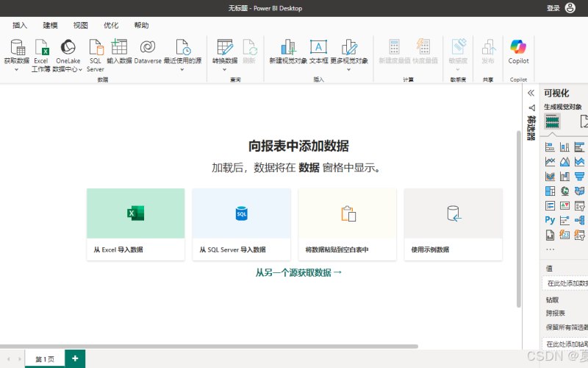Open Copilot from the ribbon
588x368 pixels.
pos(518,52)
